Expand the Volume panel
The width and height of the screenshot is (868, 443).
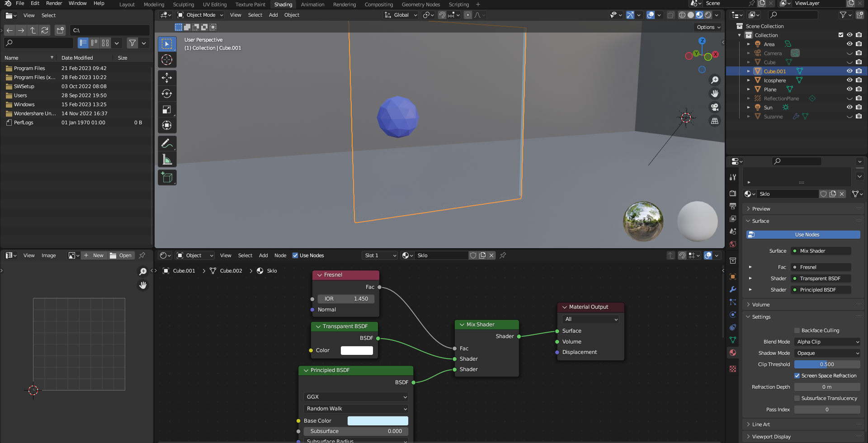point(760,305)
